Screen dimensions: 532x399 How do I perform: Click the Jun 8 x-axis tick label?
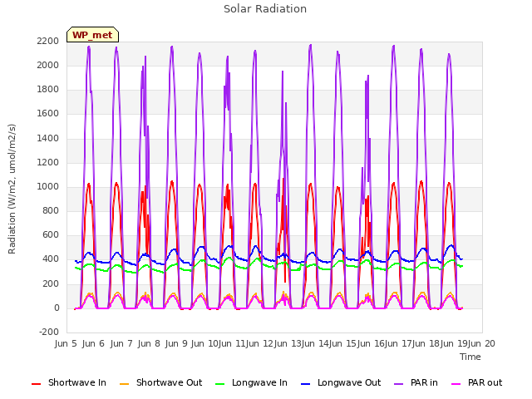(x=149, y=343)
